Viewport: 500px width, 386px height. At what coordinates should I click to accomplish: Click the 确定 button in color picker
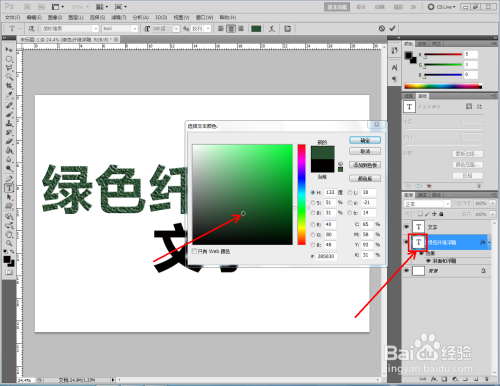pos(365,140)
